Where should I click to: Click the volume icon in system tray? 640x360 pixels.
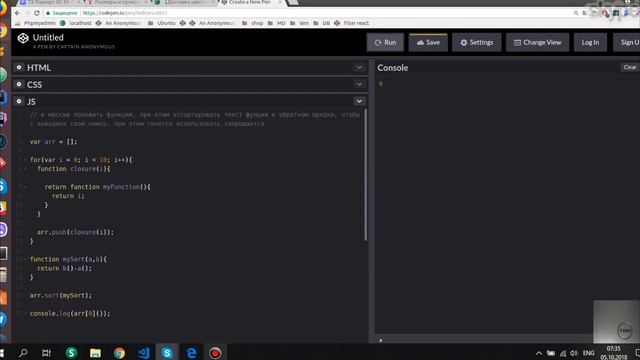click(573, 353)
